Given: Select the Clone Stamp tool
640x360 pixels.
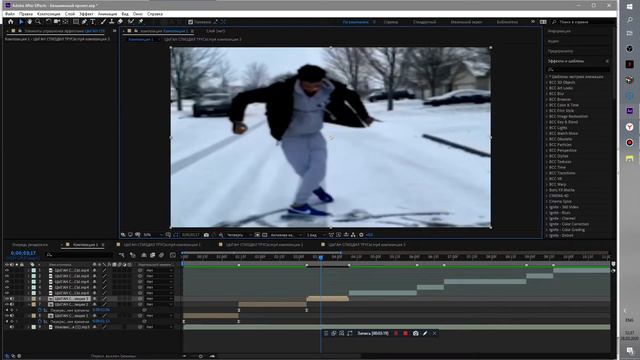Looking at the screenshot, I should click(x=111, y=22).
